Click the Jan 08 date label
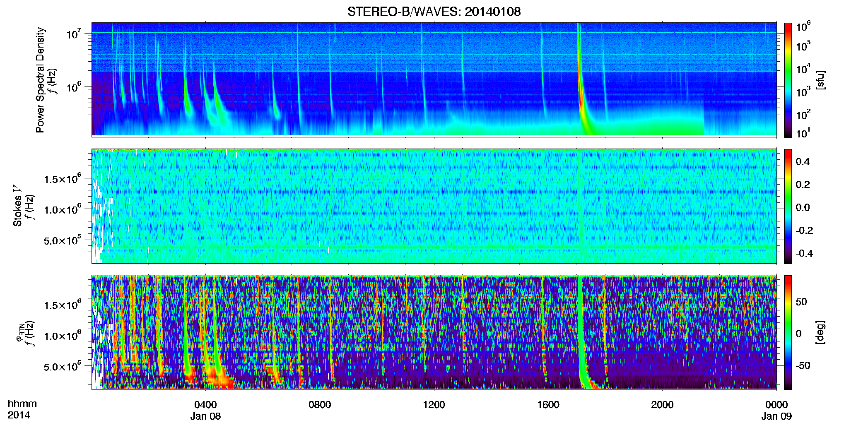The height and width of the screenshot is (447, 868). [x=205, y=416]
